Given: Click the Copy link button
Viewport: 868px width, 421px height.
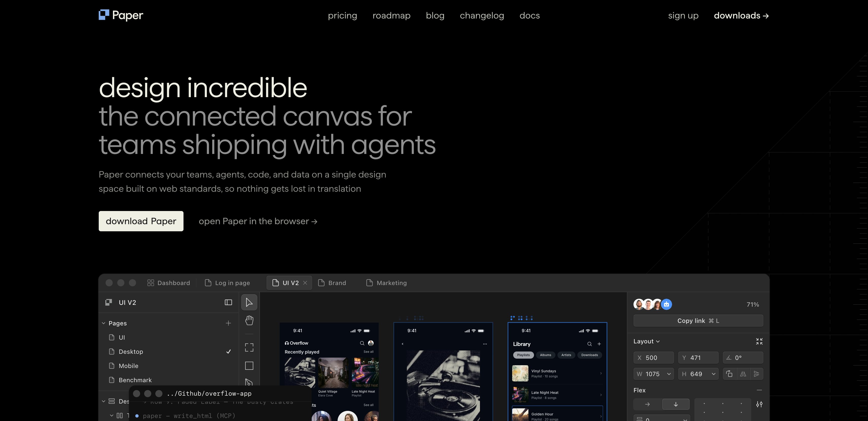Looking at the screenshot, I should tap(698, 321).
